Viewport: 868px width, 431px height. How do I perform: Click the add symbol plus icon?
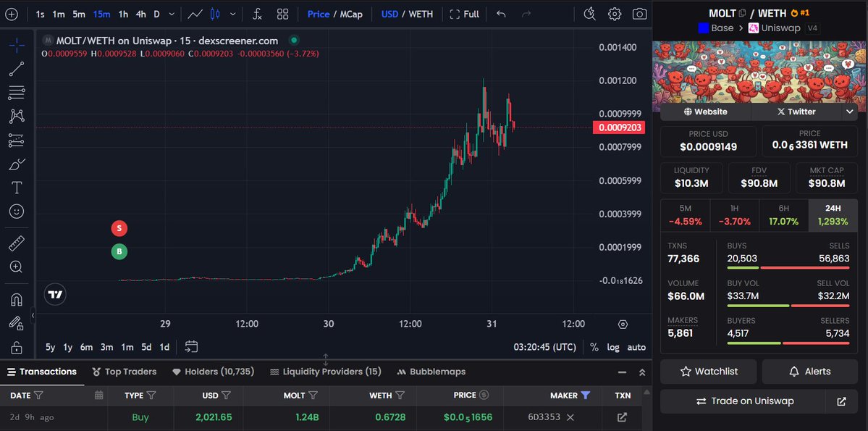(12, 14)
